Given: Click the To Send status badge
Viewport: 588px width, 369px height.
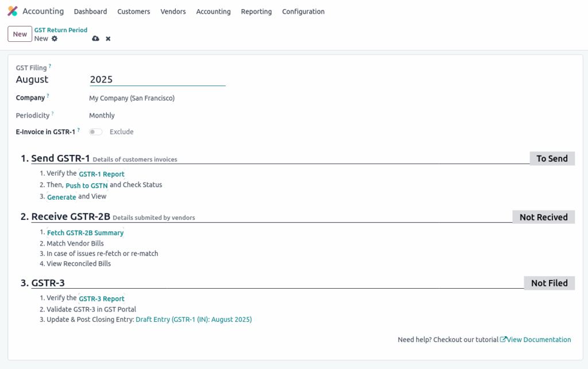Looking at the screenshot, I should [552, 158].
